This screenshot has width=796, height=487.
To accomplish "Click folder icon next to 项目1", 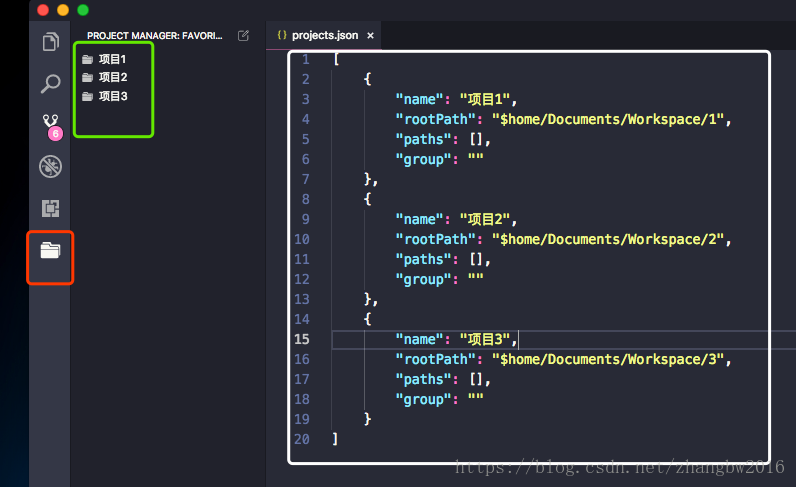I will pos(87,59).
